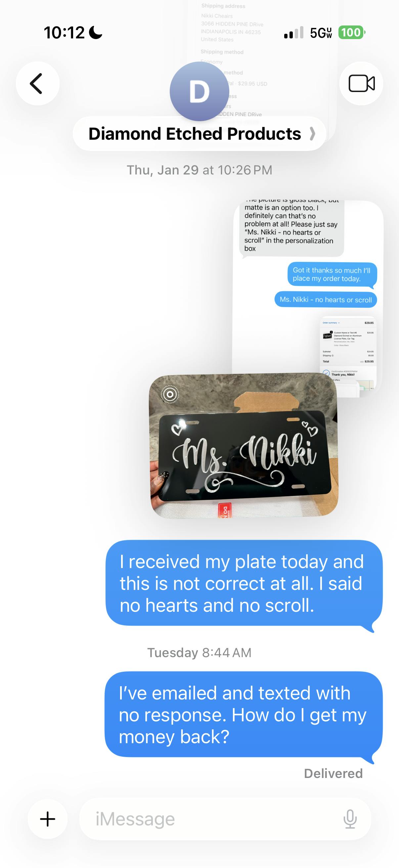Image resolution: width=399 pixels, height=868 pixels.
Task: Check the battery level indicator
Action: tap(352, 33)
